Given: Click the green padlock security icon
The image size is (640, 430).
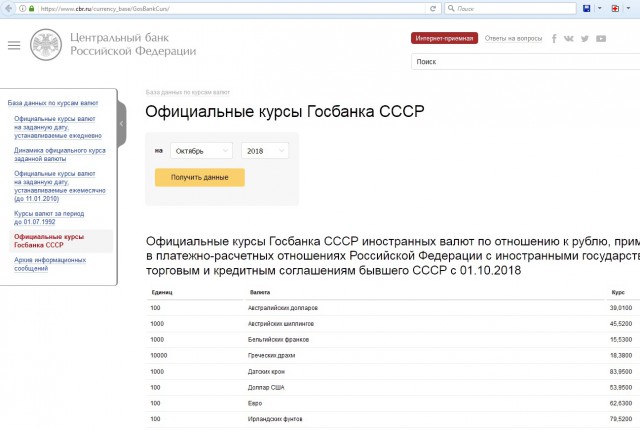Looking at the screenshot, I should [31, 8].
